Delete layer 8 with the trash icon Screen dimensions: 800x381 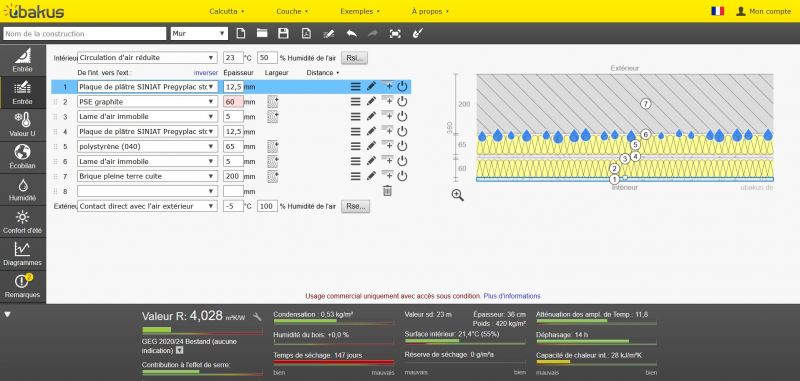click(x=388, y=191)
